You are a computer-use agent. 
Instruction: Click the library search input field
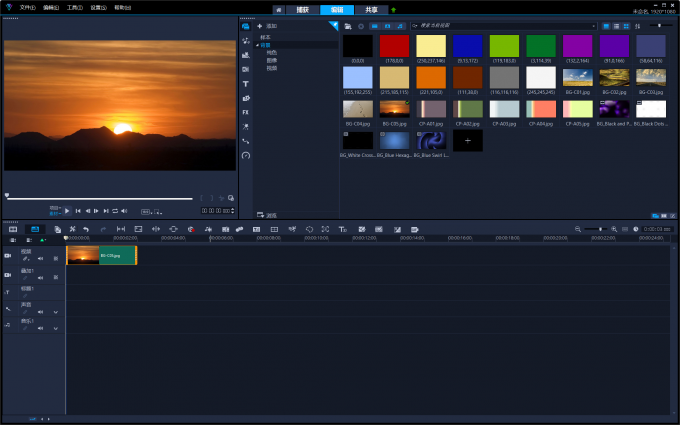(503, 26)
